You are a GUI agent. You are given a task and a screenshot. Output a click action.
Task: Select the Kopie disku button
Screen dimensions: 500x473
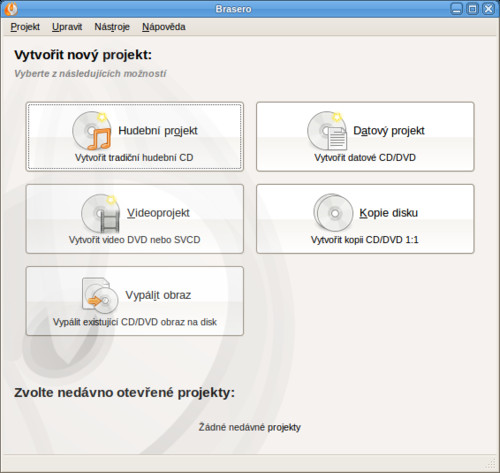click(365, 219)
